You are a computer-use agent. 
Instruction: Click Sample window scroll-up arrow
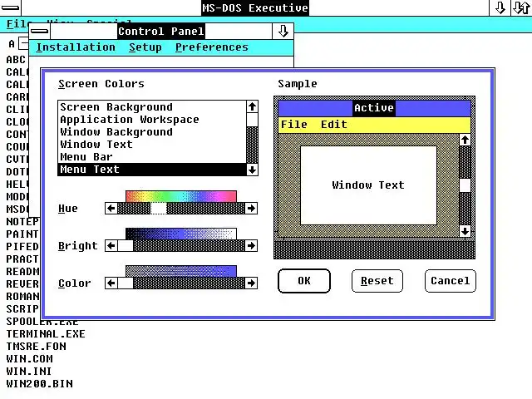click(465, 140)
